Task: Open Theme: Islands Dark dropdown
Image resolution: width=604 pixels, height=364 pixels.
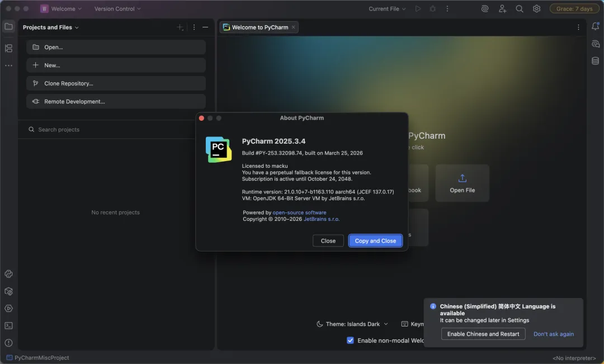Action: (352, 324)
